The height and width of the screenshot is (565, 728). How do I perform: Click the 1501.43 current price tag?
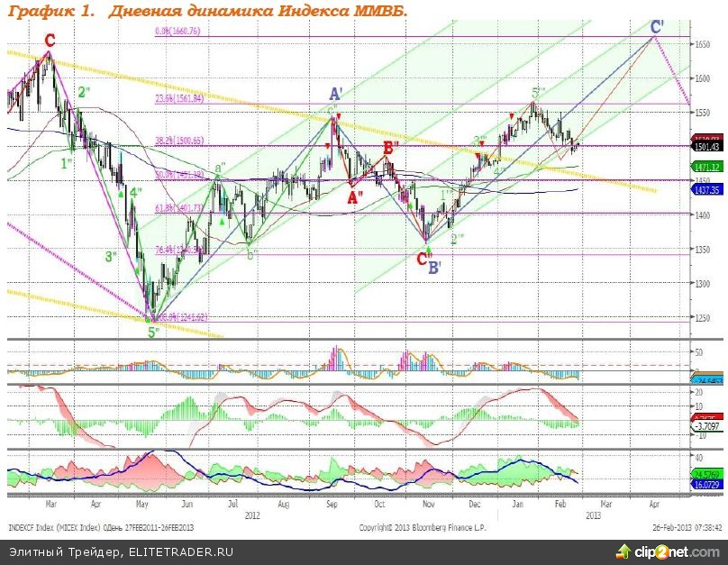click(x=704, y=146)
